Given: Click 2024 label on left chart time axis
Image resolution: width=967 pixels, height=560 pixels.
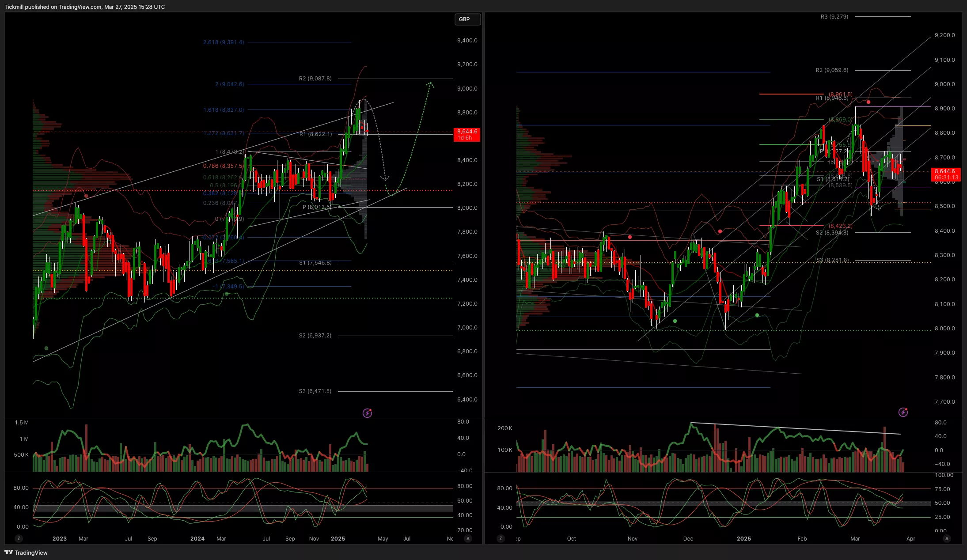Looking at the screenshot, I should coord(197,538).
